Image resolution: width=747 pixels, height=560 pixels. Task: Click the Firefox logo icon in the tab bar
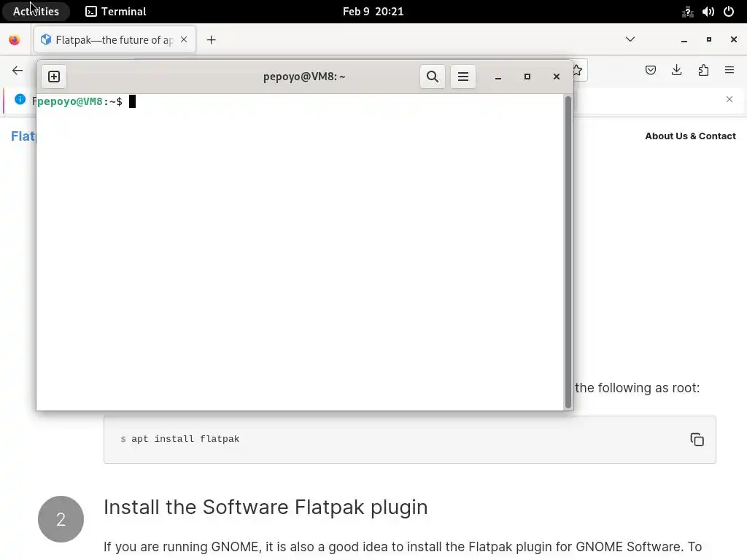click(15, 40)
